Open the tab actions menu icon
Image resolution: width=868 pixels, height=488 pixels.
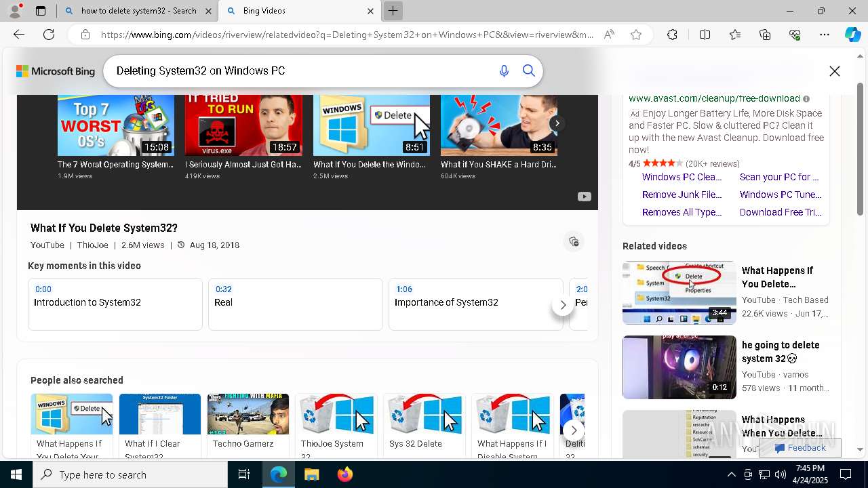pyautogui.click(x=41, y=11)
